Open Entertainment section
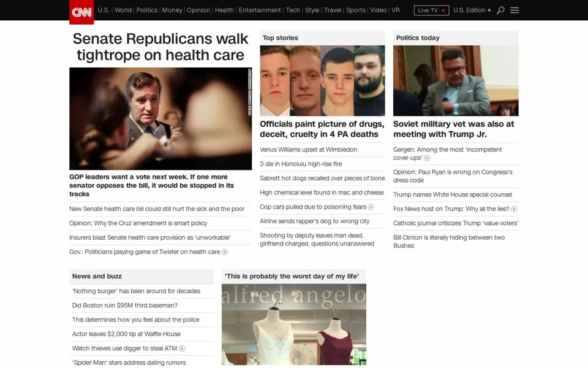The height and width of the screenshot is (368, 588). [x=260, y=10]
